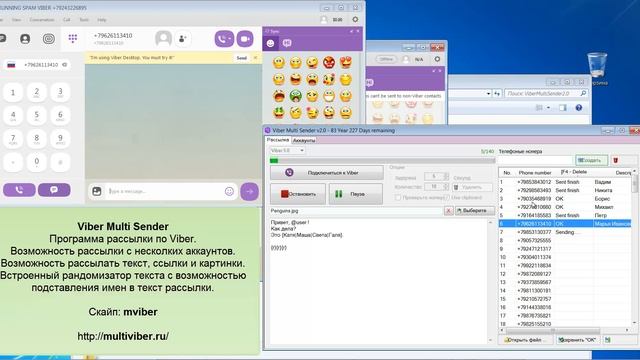Pick the heart-eyes emoticon
This screenshot has width=640, height=360.
(346, 62)
